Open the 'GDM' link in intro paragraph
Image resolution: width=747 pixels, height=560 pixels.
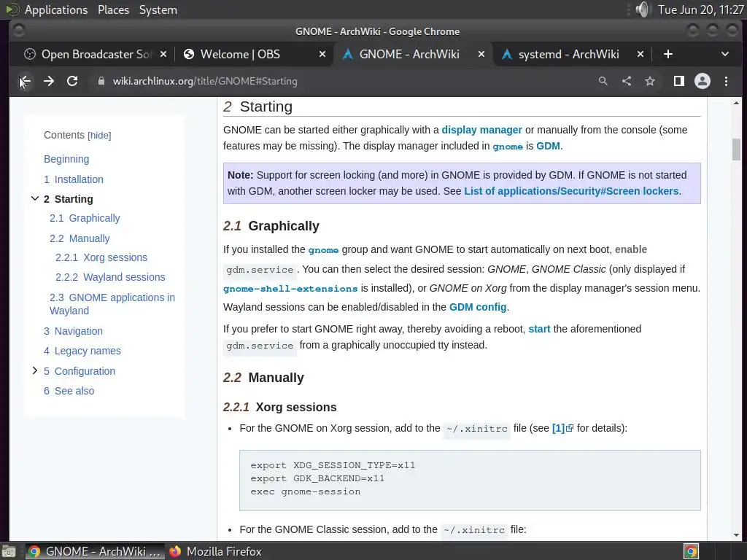(x=549, y=146)
